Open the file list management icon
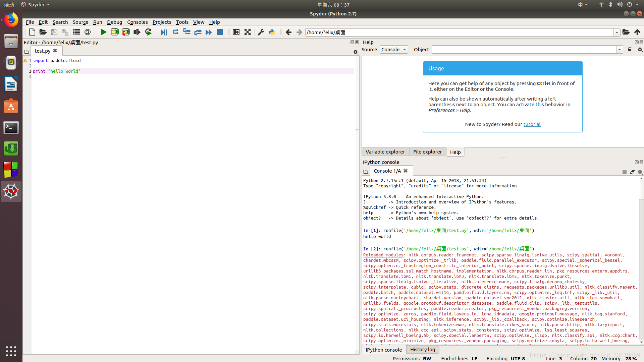The image size is (644, 362). pos(76,32)
